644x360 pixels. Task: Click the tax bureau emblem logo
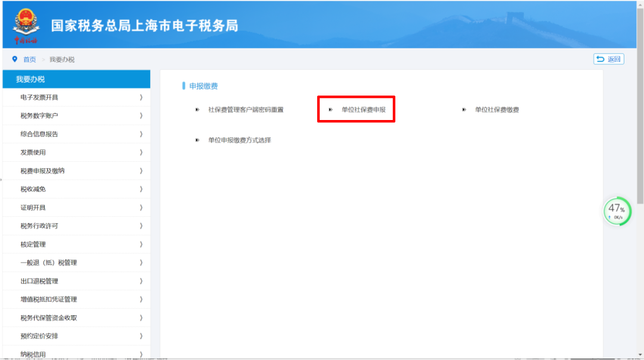26,26
